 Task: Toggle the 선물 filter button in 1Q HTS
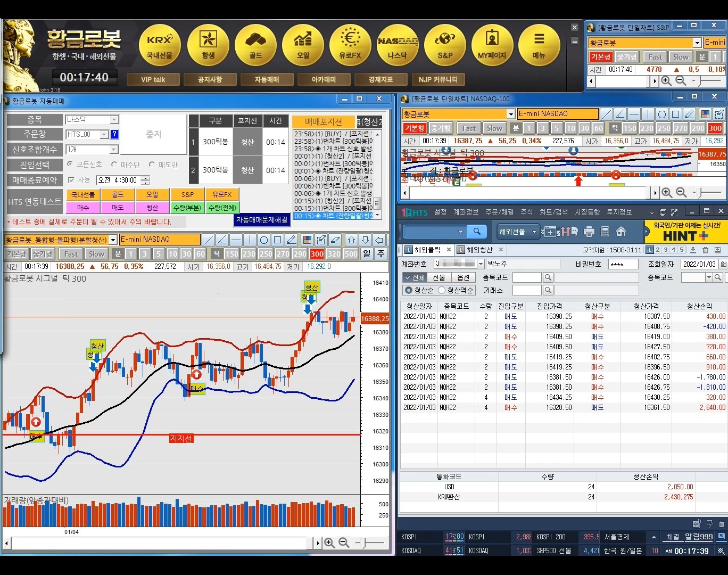[x=439, y=277]
